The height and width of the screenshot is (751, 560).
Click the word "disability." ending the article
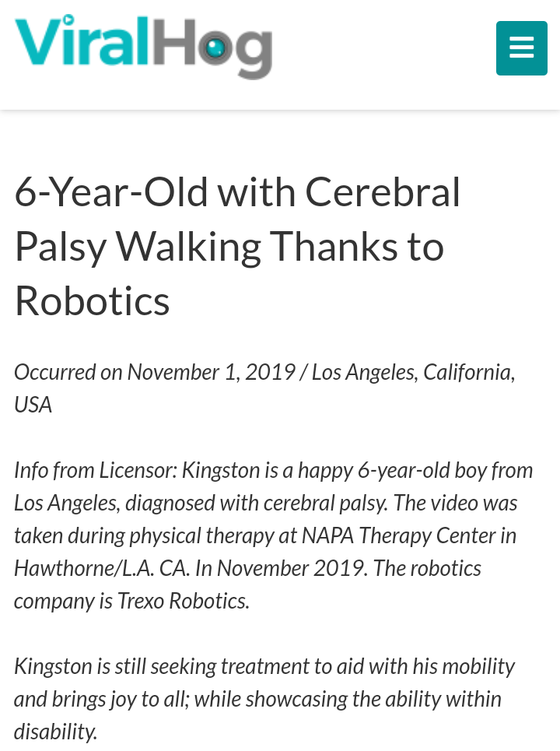[x=56, y=732]
